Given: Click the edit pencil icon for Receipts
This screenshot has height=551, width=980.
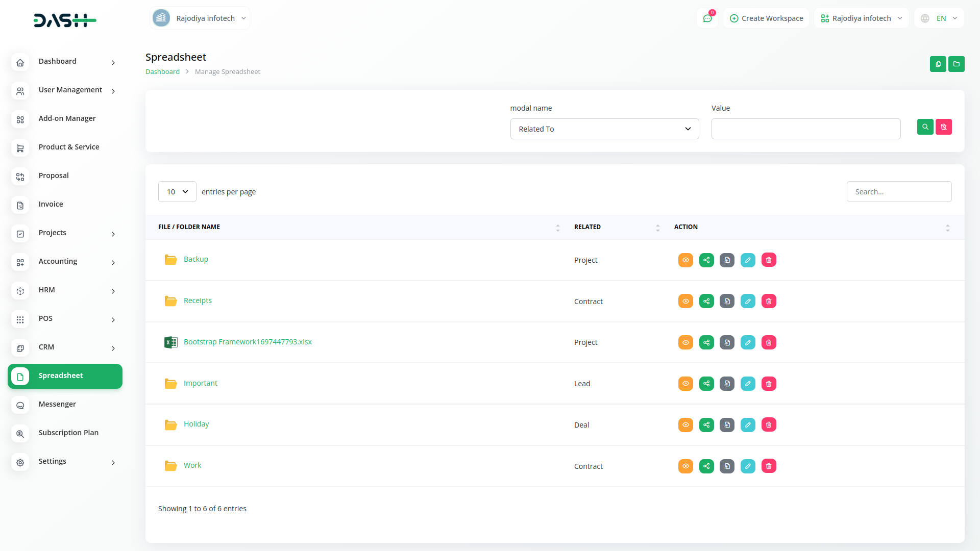Looking at the screenshot, I should point(748,302).
